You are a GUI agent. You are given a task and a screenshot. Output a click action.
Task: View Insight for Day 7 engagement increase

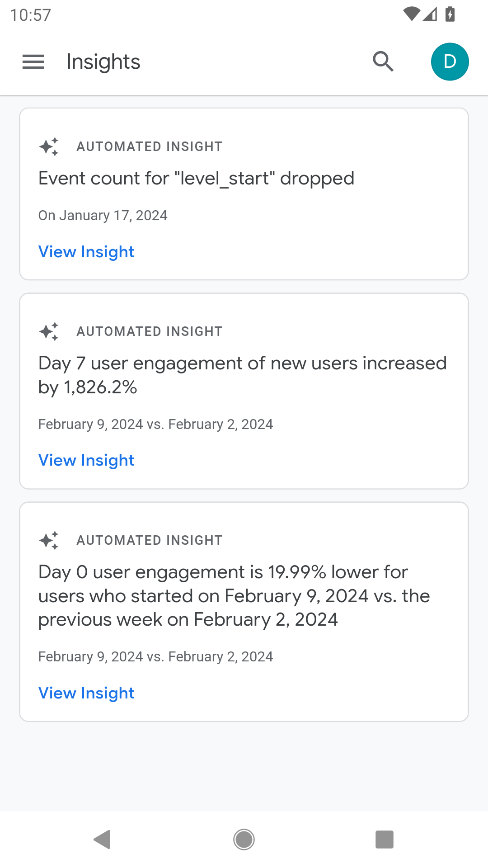[x=86, y=460]
